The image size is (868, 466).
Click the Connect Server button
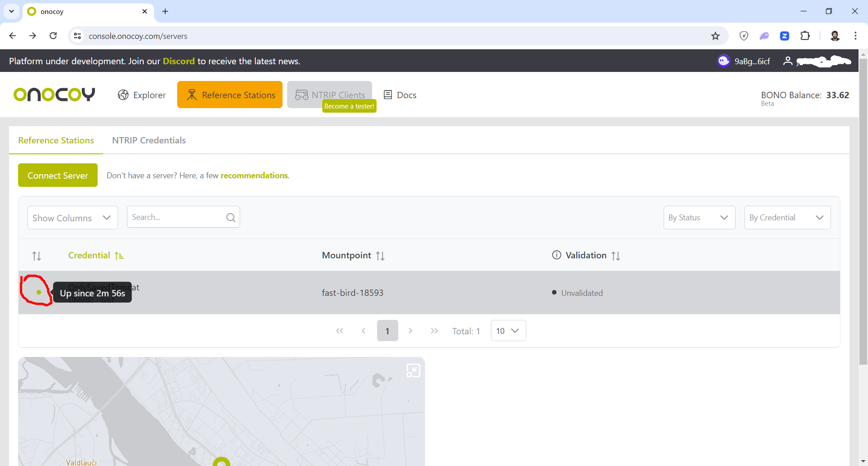[58, 175]
